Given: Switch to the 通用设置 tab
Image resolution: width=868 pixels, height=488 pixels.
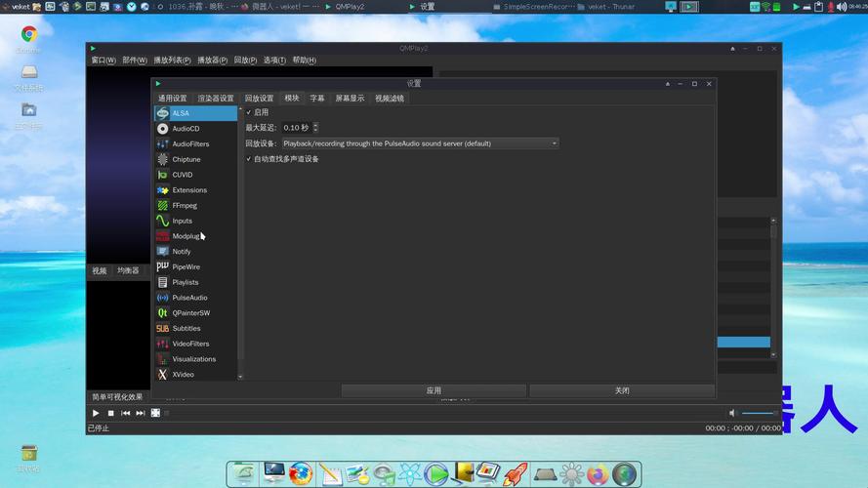Looking at the screenshot, I should click(173, 98).
